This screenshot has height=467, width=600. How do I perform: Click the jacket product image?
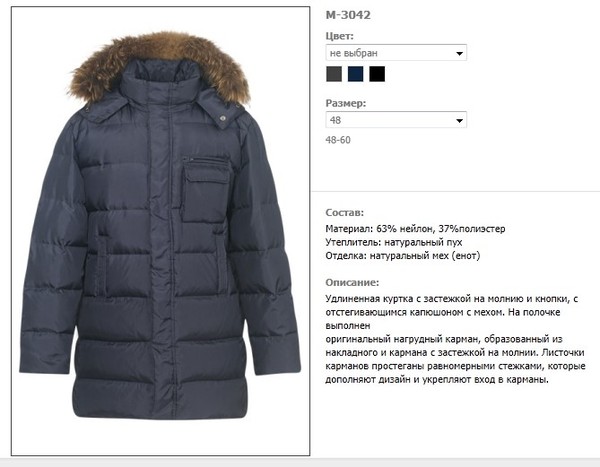coord(160,231)
